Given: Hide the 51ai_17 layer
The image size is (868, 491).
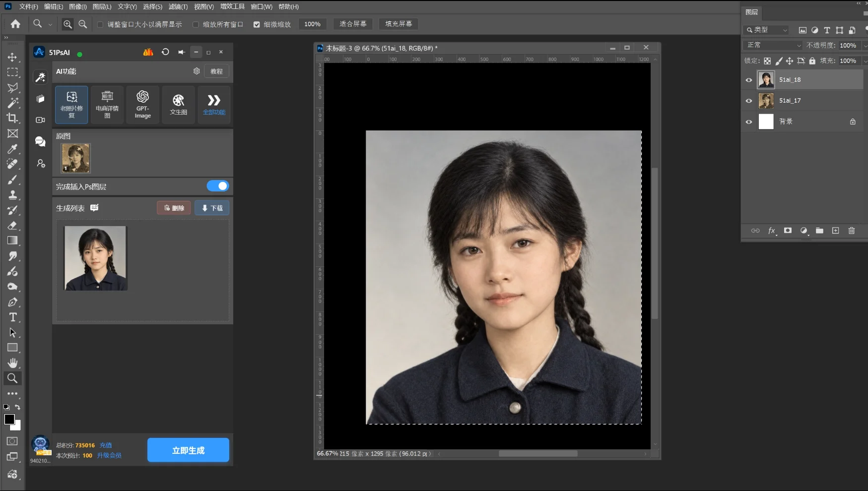Looking at the screenshot, I should click(x=749, y=101).
